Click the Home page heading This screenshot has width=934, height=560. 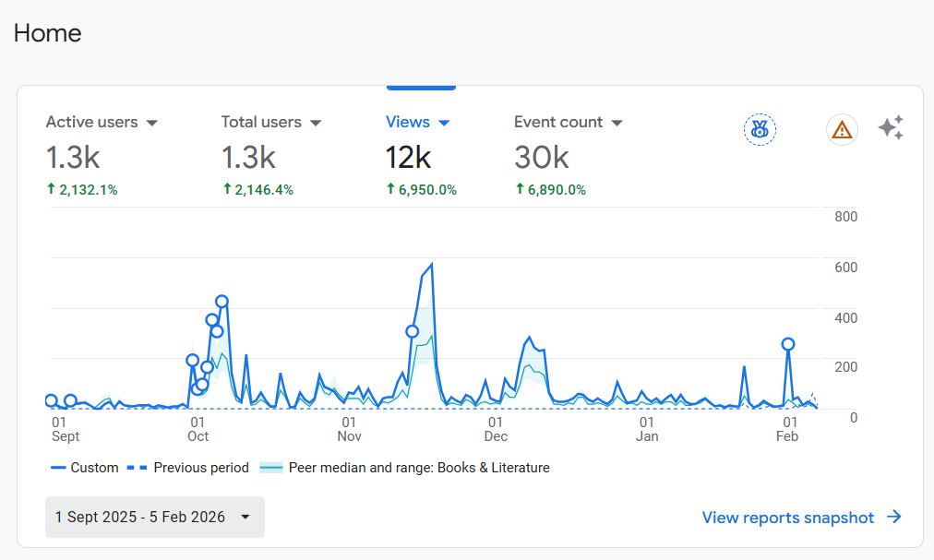click(x=46, y=33)
